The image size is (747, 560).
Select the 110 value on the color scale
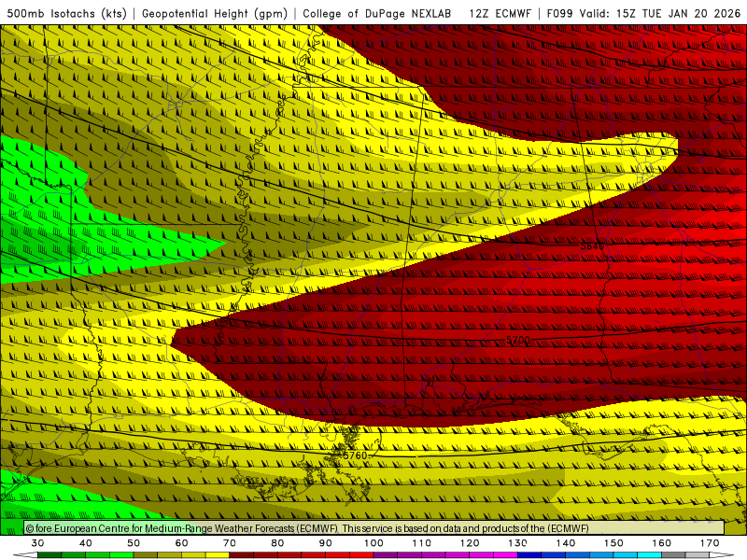[422, 543]
